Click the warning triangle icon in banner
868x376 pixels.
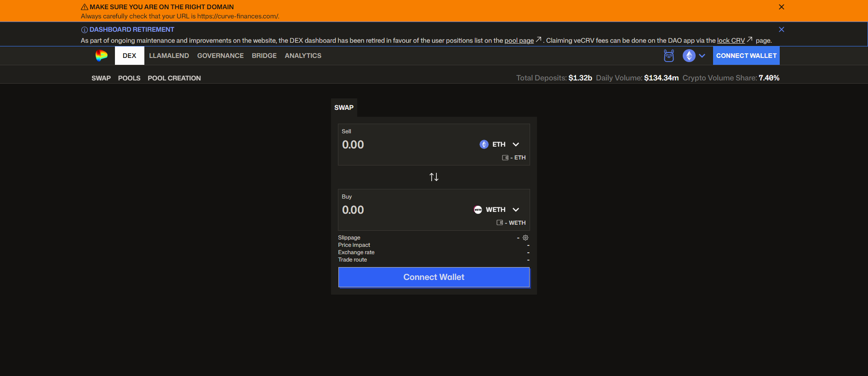(x=85, y=7)
